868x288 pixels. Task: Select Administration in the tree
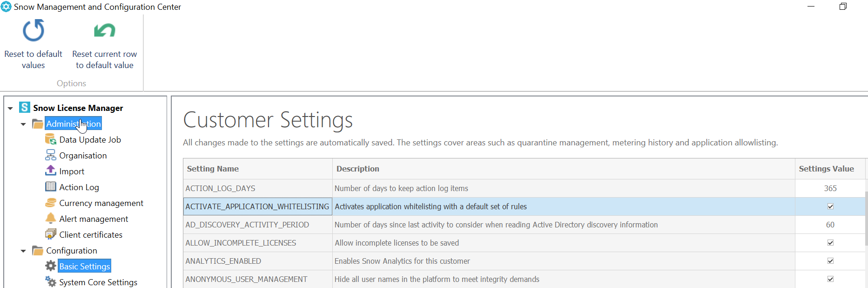[x=74, y=123]
